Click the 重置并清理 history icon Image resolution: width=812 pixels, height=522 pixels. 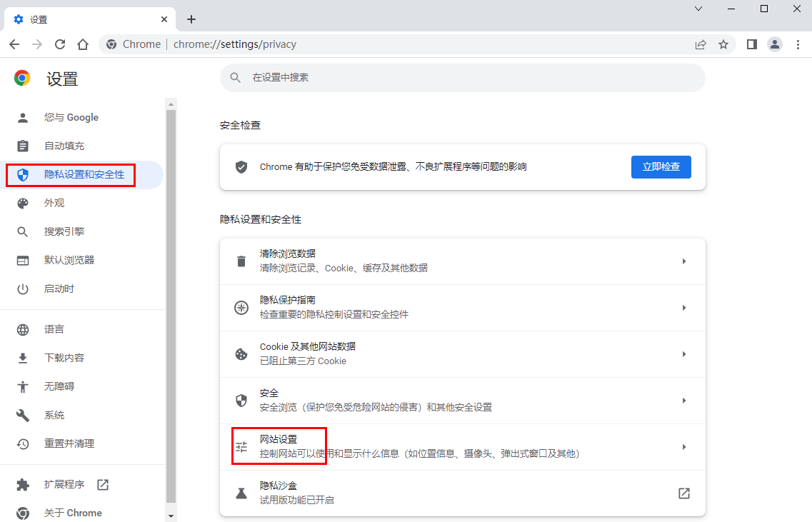(x=24, y=443)
